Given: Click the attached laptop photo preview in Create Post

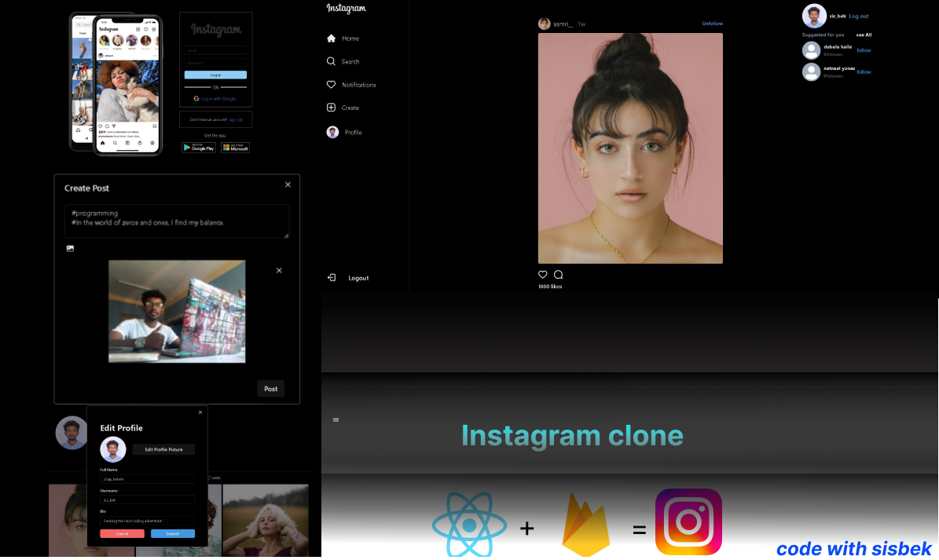Looking at the screenshot, I should click(177, 311).
